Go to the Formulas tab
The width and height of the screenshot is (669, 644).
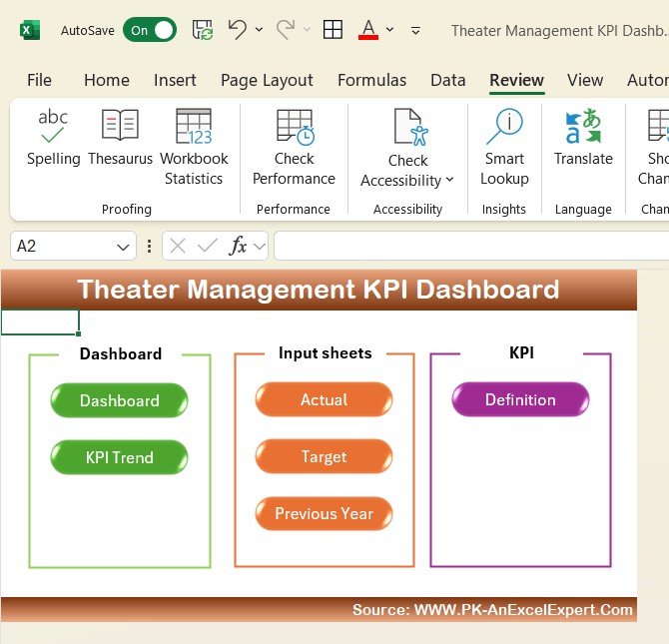(x=371, y=80)
